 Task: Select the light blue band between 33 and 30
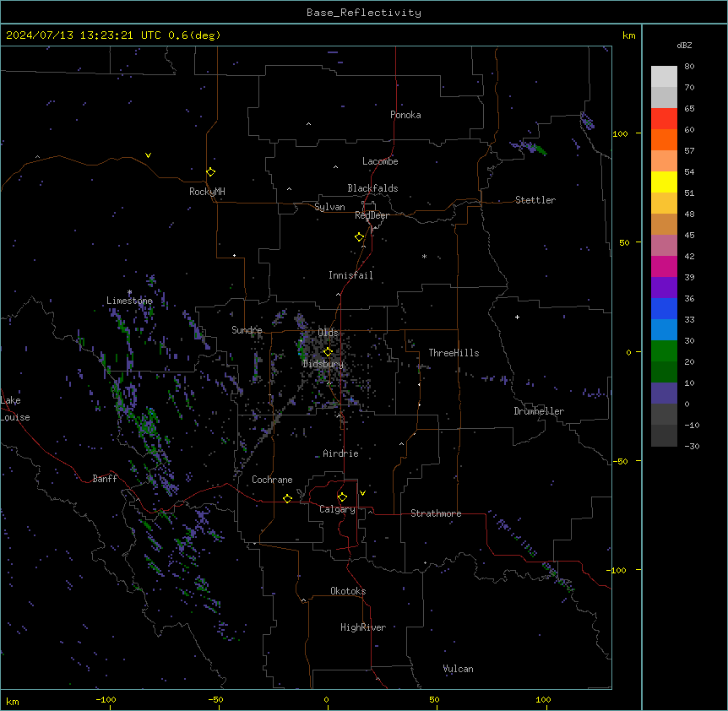(x=664, y=330)
